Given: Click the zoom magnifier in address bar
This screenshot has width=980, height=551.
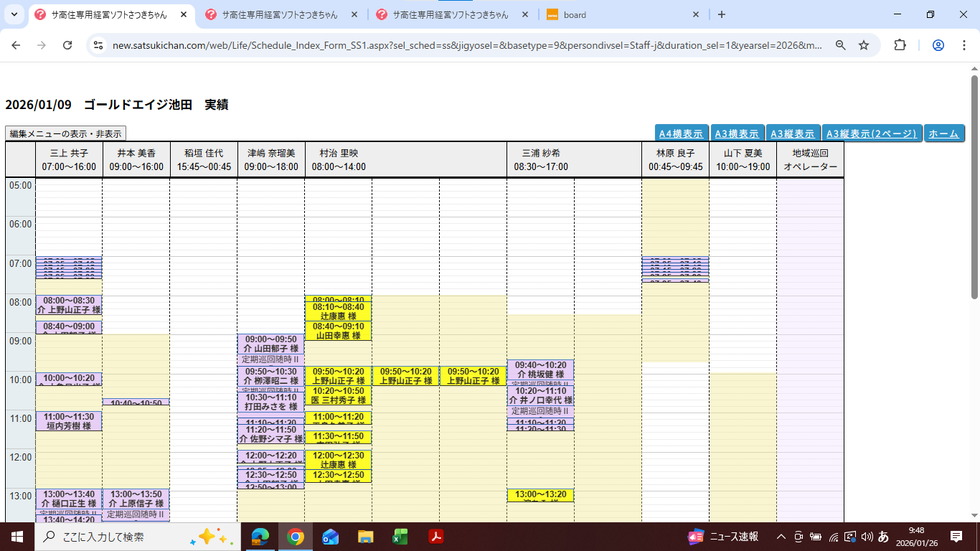Looking at the screenshot, I should 841,45.
